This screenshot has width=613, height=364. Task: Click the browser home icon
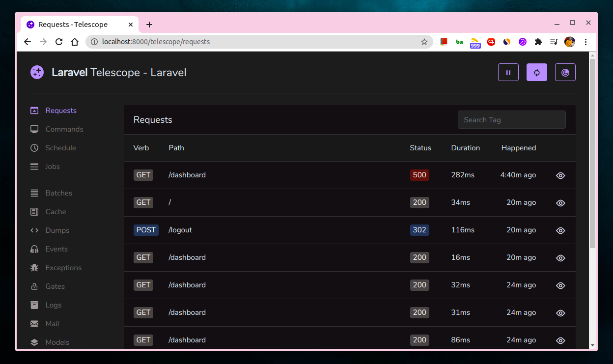tap(75, 42)
